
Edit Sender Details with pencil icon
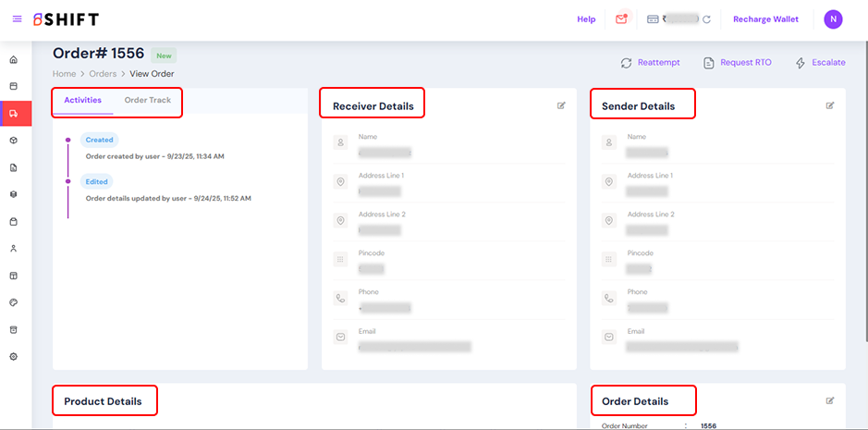coord(829,105)
